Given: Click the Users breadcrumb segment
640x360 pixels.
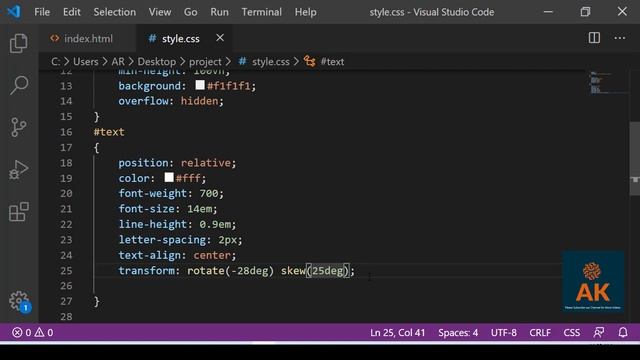Looking at the screenshot, I should tap(86, 62).
